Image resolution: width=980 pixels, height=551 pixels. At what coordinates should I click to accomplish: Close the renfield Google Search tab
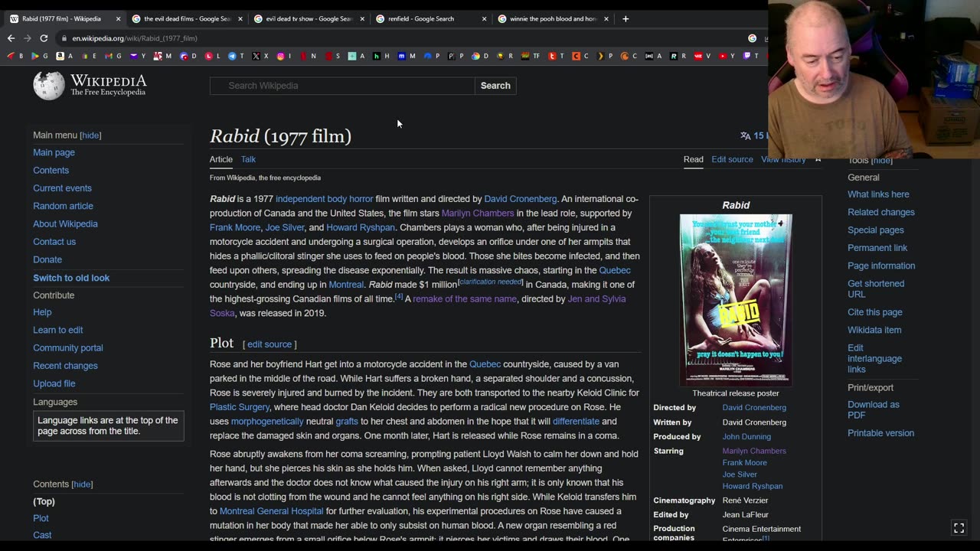(484, 18)
